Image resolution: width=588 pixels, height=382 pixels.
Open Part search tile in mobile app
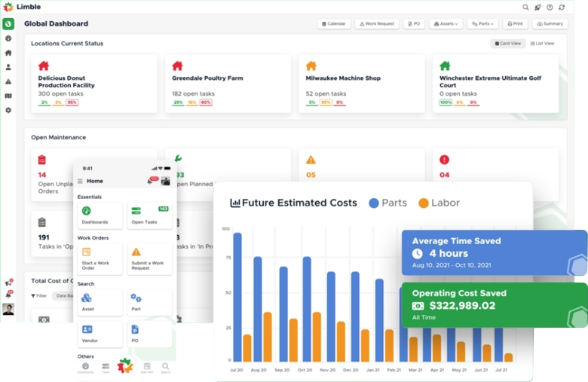pyautogui.click(x=149, y=302)
